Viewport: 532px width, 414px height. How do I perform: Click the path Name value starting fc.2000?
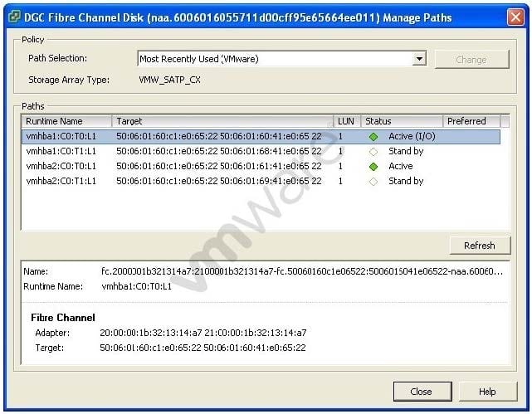point(302,271)
